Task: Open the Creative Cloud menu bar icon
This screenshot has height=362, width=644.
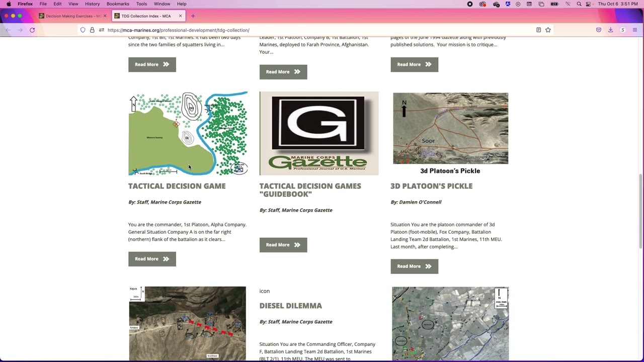Action: point(483,4)
